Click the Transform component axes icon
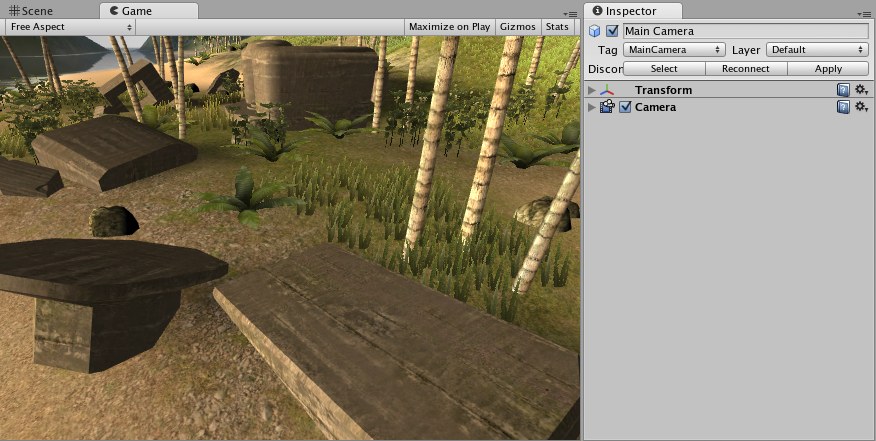 pyautogui.click(x=607, y=90)
